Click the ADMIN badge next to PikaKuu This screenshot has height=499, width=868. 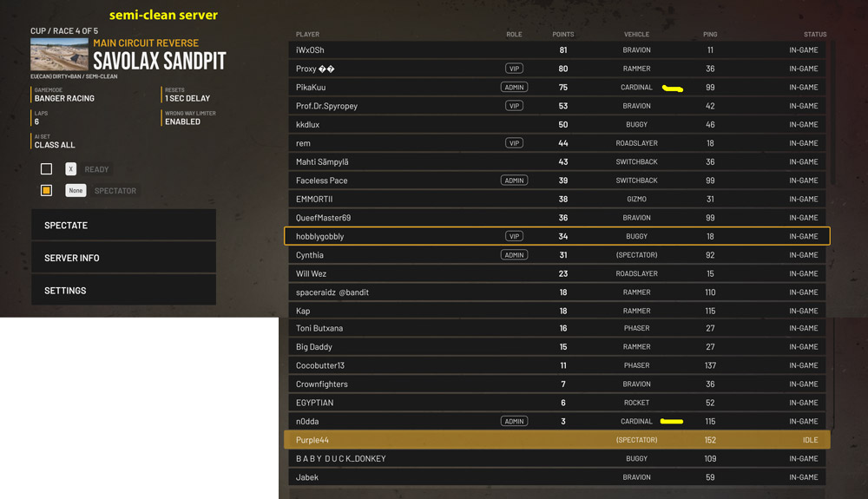point(514,88)
